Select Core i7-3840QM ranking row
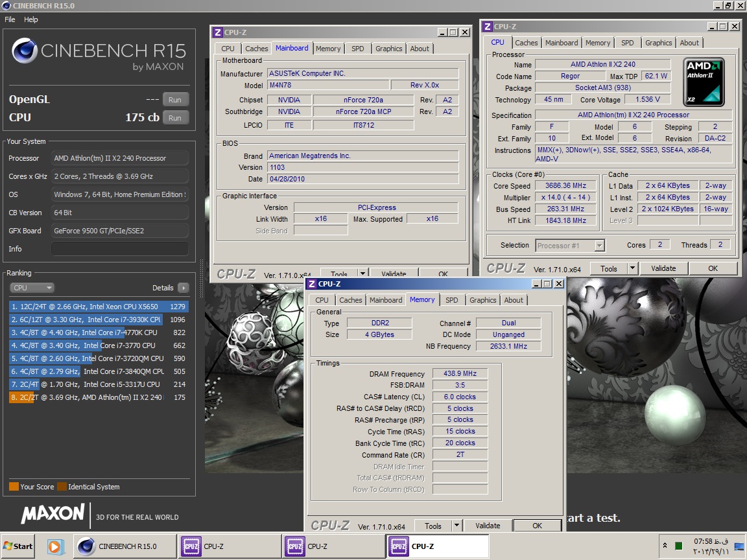The height and width of the screenshot is (560, 747). click(x=99, y=371)
